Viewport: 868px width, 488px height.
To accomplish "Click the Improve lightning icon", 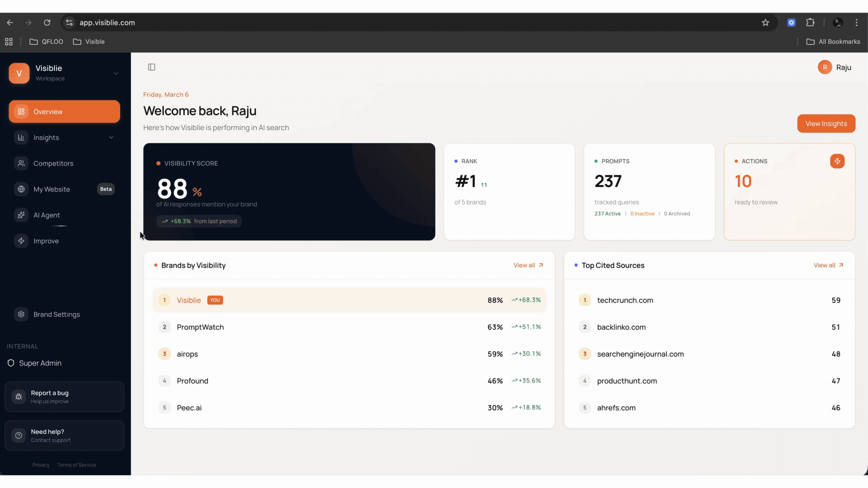I will [21, 241].
